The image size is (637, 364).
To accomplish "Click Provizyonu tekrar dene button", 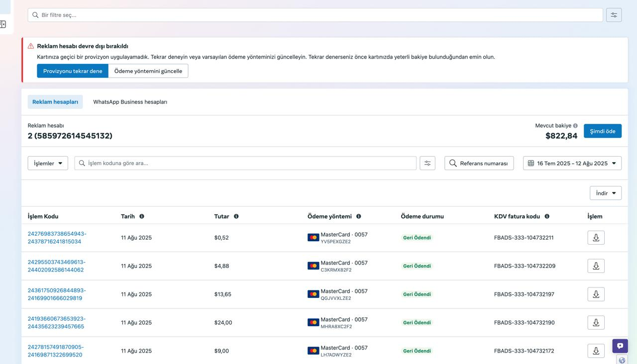I will tap(73, 71).
